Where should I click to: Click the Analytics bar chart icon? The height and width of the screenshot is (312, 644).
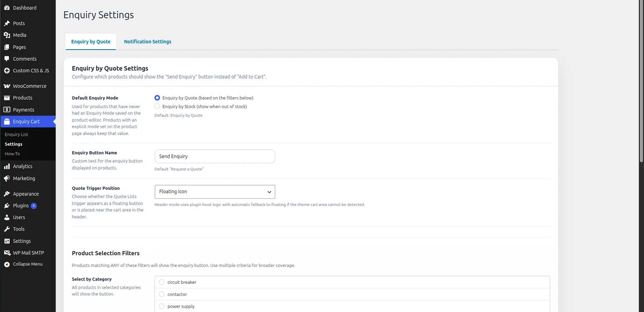click(7, 166)
